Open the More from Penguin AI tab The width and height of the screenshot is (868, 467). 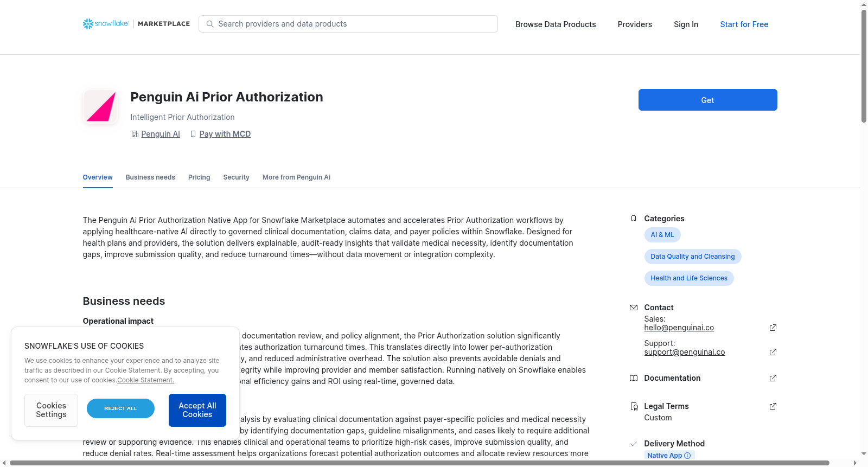click(x=296, y=177)
